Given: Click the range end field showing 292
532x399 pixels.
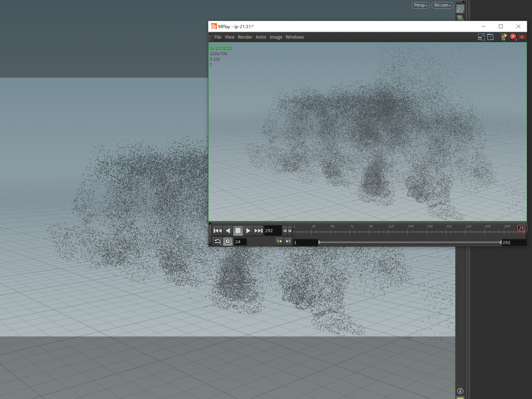Looking at the screenshot, I should click(514, 242).
